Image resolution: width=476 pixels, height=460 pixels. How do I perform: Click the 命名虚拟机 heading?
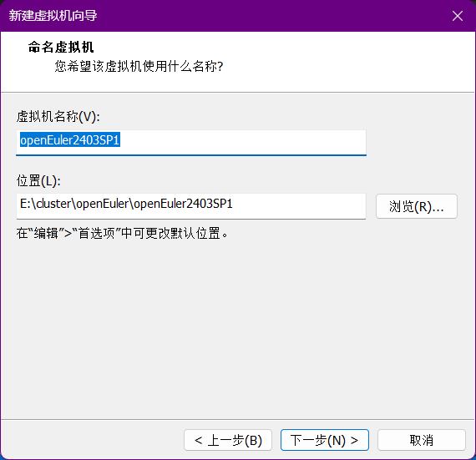61,47
